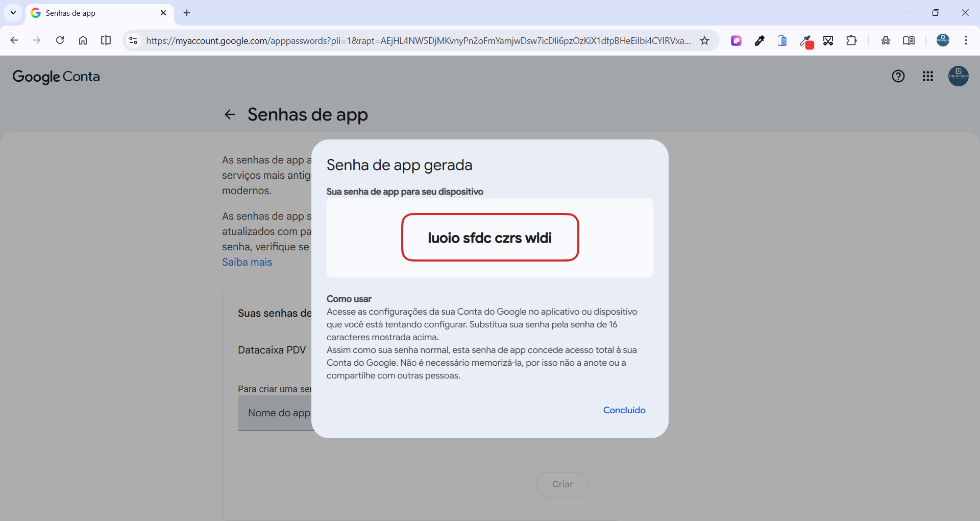The image size is (980, 521).
Task: Minimize the browser window
Action: point(907,13)
